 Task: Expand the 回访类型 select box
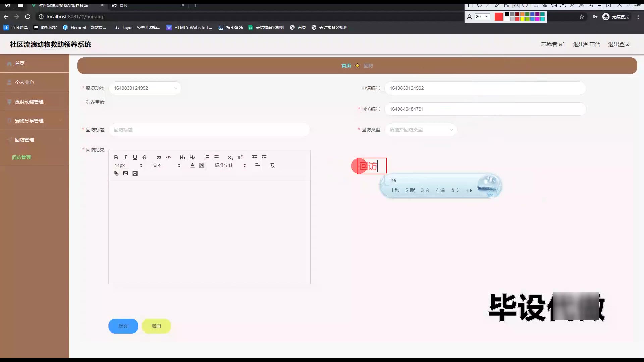[x=421, y=130]
